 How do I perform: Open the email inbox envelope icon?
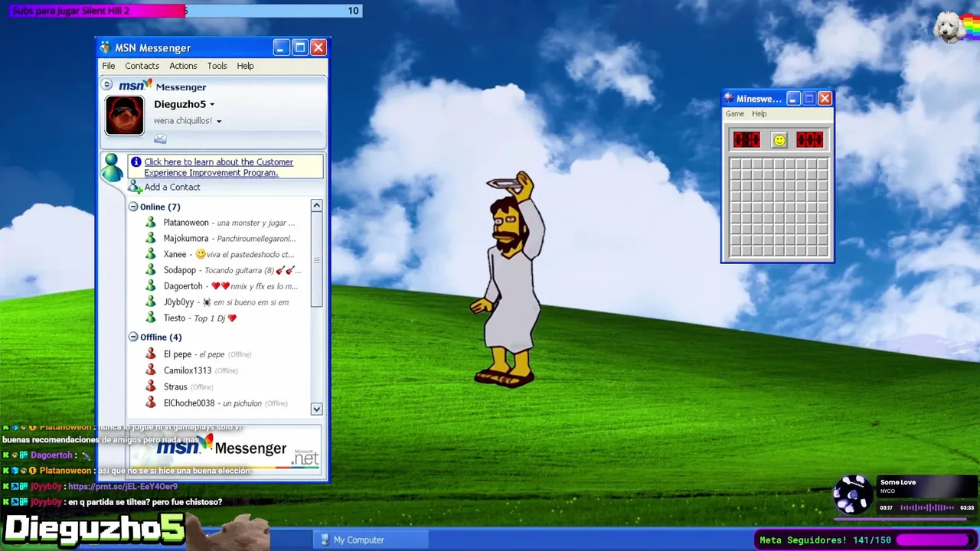[160, 139]
